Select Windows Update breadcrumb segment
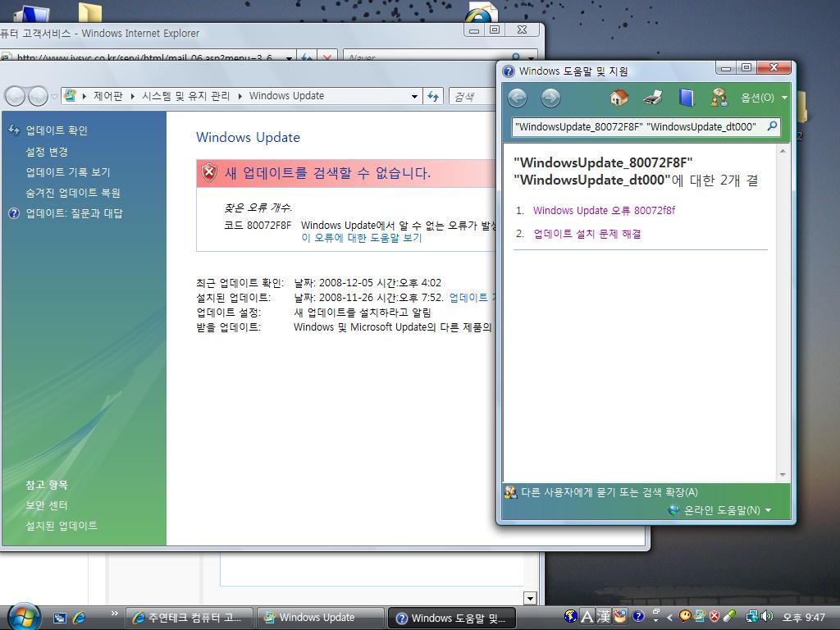This screenshot has width=840, height=630. [x=286, y=96]
